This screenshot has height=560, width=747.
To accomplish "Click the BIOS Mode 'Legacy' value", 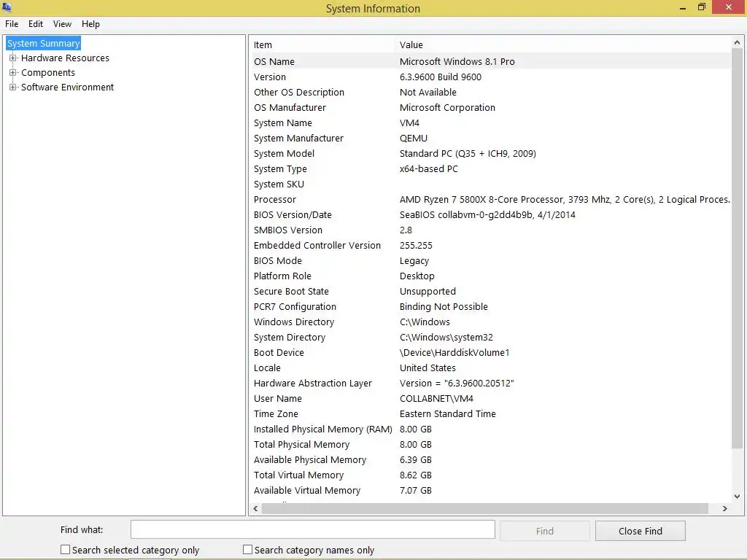I will pyautogui.click(x=414, y=261).
